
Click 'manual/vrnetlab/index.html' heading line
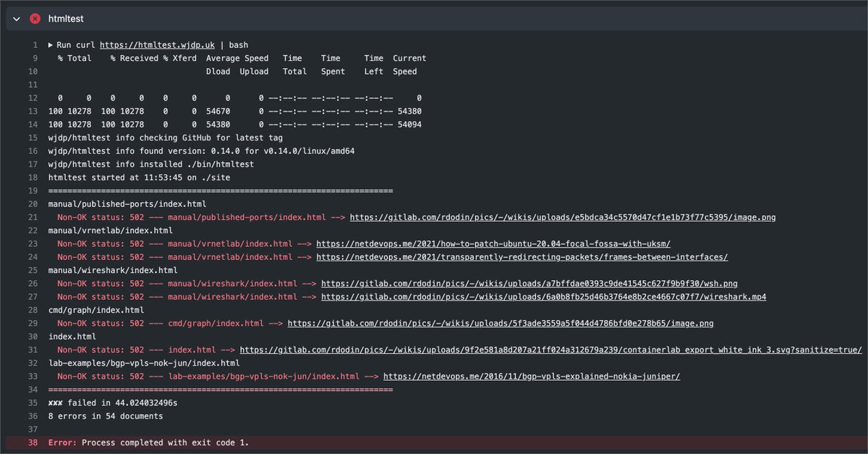point(110,230)
